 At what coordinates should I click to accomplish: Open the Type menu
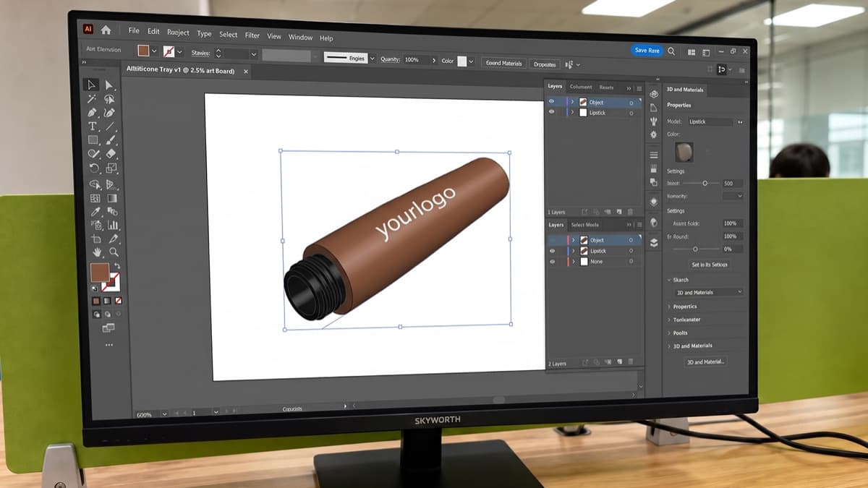pyautogui.click(x=204, y=33)
